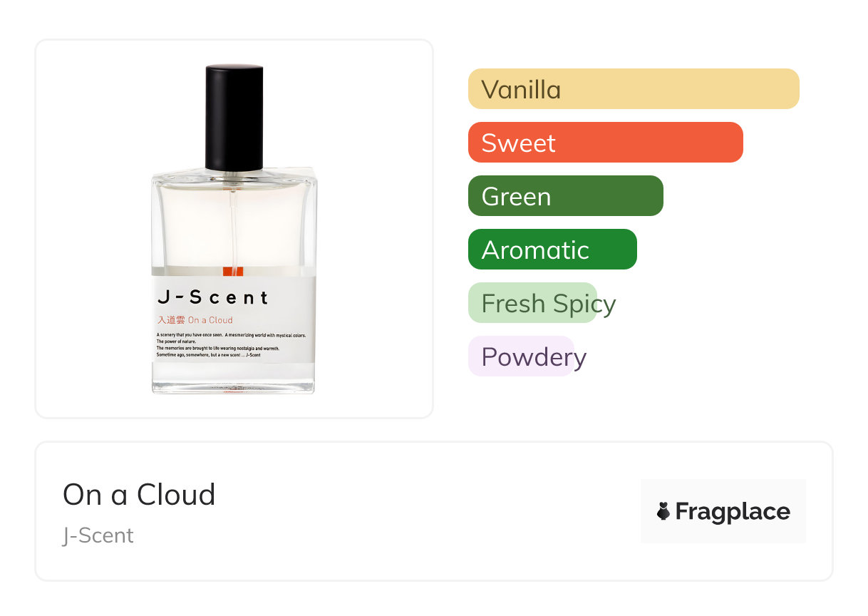Click the empty area left of the bottle

click(93, 228)
